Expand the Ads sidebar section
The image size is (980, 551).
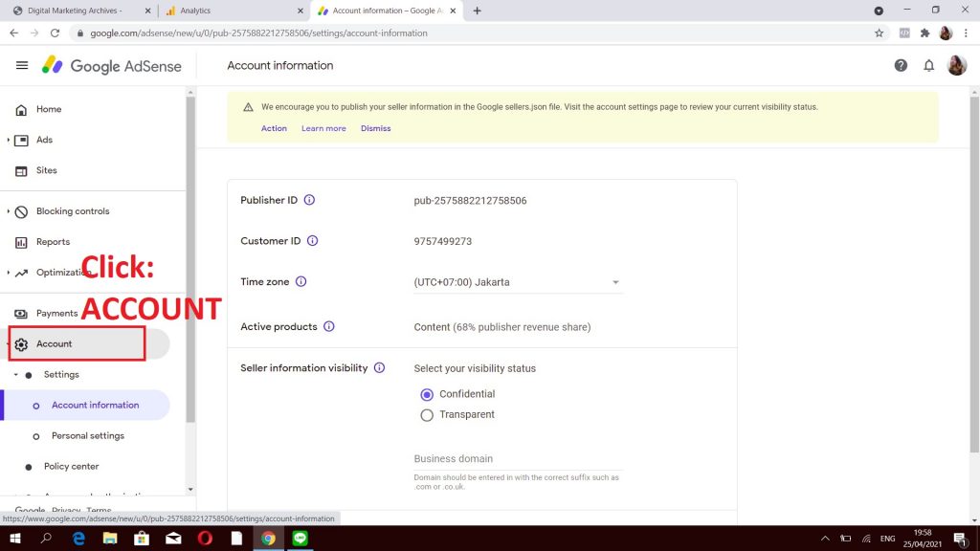(x=43, y=140)
